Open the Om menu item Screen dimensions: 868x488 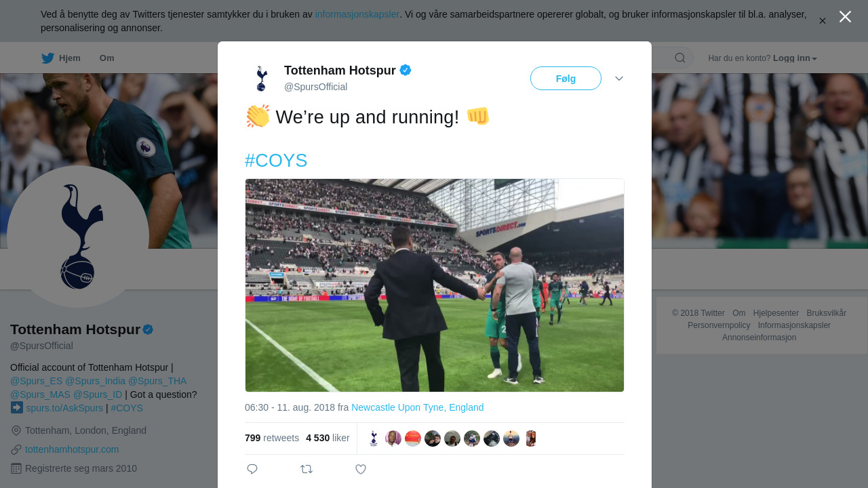click(107, 58)
